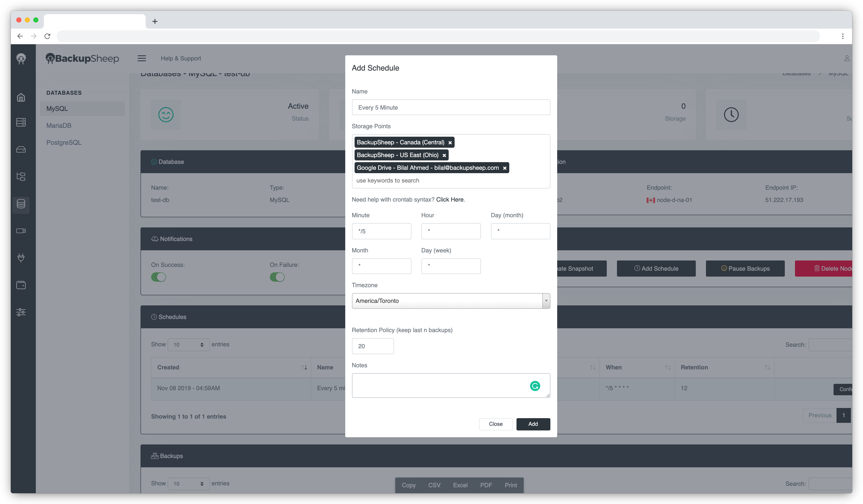
Task: Toggle On Failure notification switch
Action: point(277,277)
